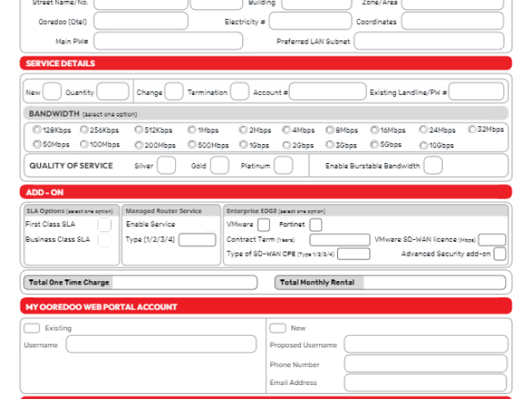Viewport: 532px width, 399px height.
Task: Select the 24Mbps bandwidth option
Action: (x=423, y=129)
